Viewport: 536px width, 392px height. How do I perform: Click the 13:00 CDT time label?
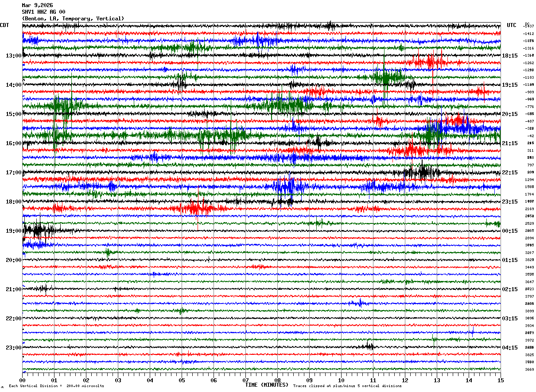(x=14, y=56)
